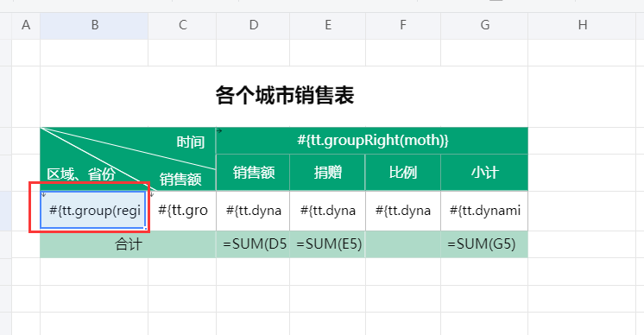Select column header E
This screenshot has width=644, height=335.
pyautogui.click(x=328, y=25)
